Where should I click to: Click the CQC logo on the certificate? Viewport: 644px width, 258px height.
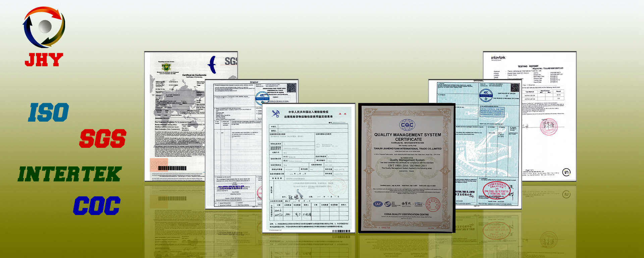coord(408,125)
